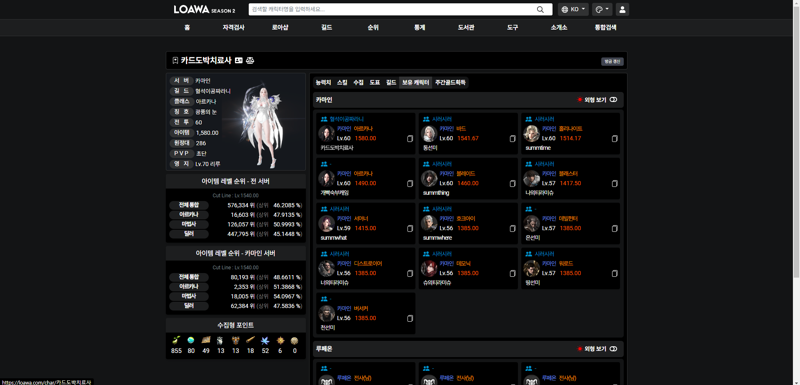This screenshot has height=385, width=800.
Task: Toggle 외형 보기 for 루페온 server
Action: coord(613,349)
